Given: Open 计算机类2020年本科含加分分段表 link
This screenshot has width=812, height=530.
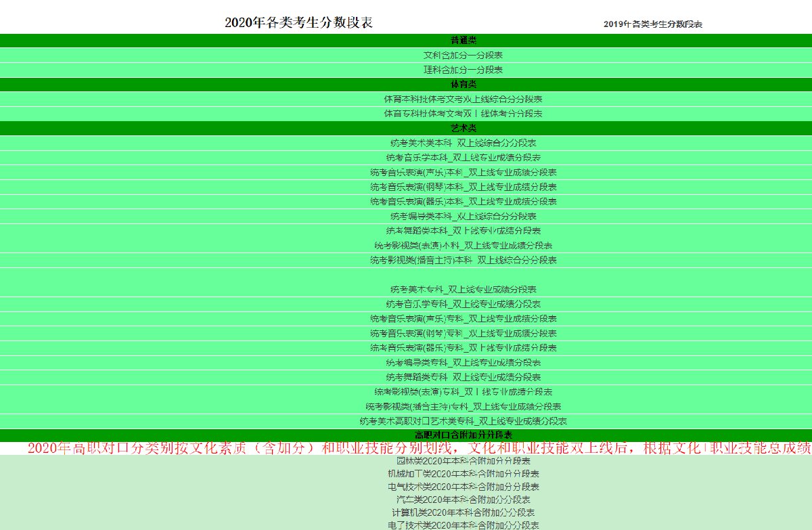Looking at the screenshot, I should coord(463,512).
